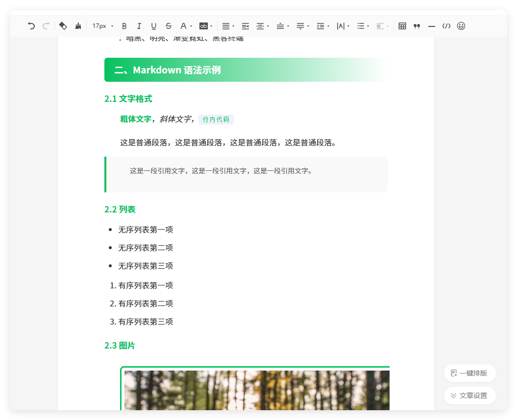
Task: Select the forest image in the article
Action: [256, 390]
